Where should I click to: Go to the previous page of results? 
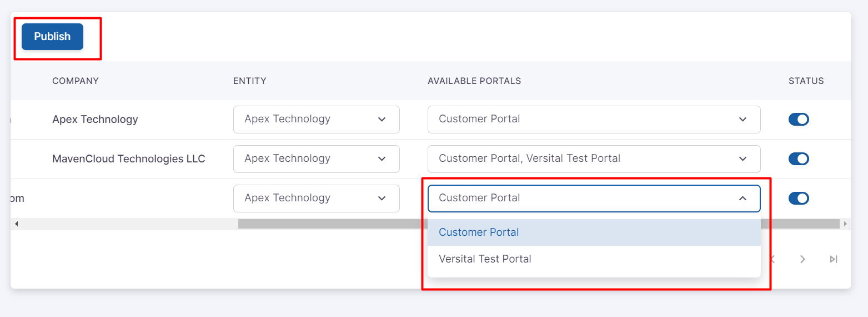(772, 259)
